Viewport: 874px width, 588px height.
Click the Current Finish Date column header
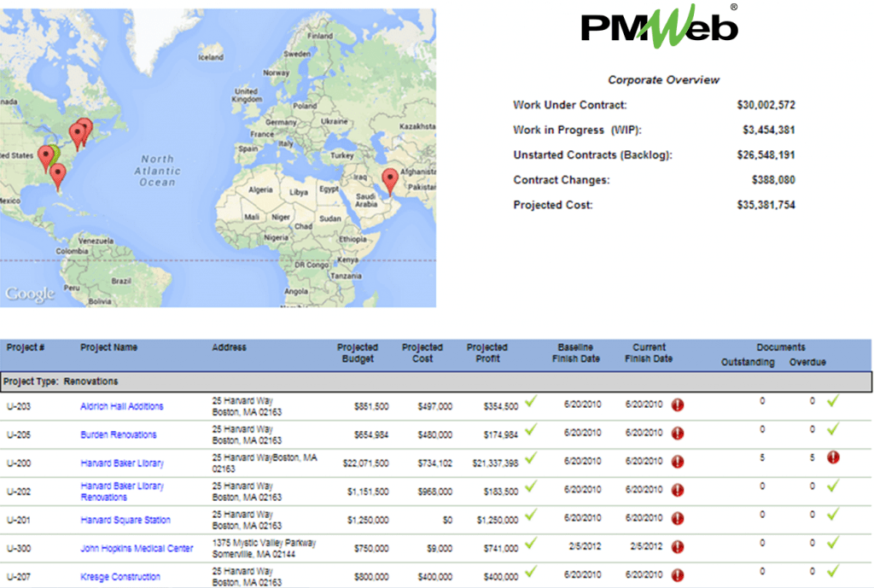[649, 352]
